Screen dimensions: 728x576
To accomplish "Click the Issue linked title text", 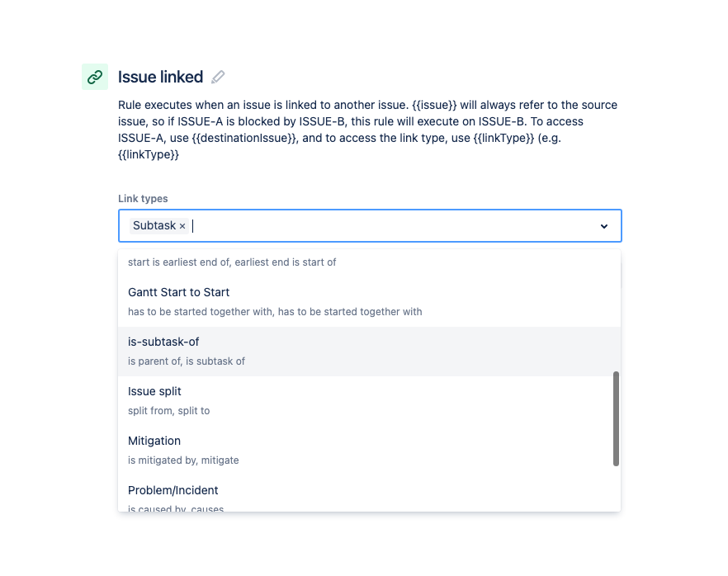I will tap(160, 77).
